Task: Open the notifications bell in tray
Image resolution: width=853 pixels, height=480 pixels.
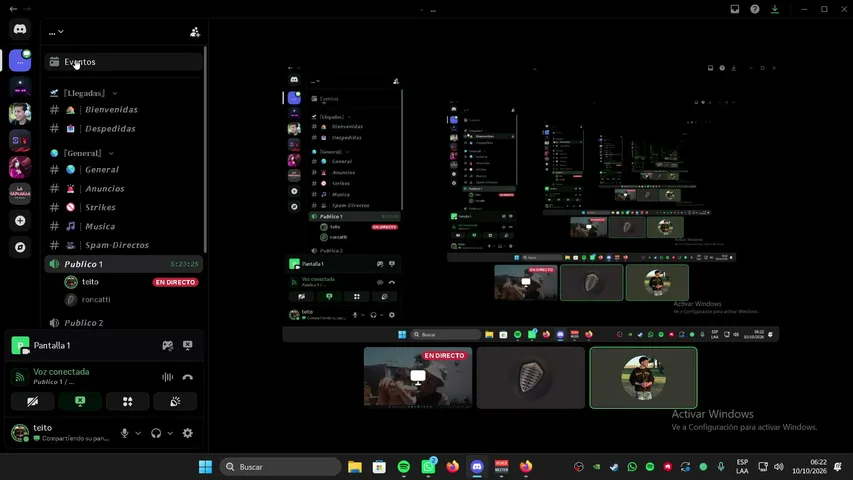Action: point(838,467)
